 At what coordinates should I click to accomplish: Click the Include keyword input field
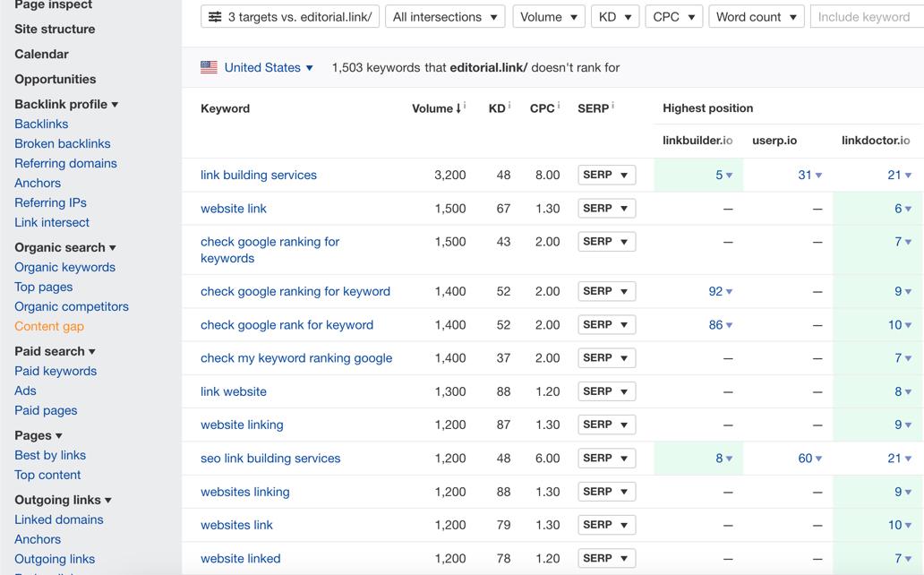[x=867, y=17]
